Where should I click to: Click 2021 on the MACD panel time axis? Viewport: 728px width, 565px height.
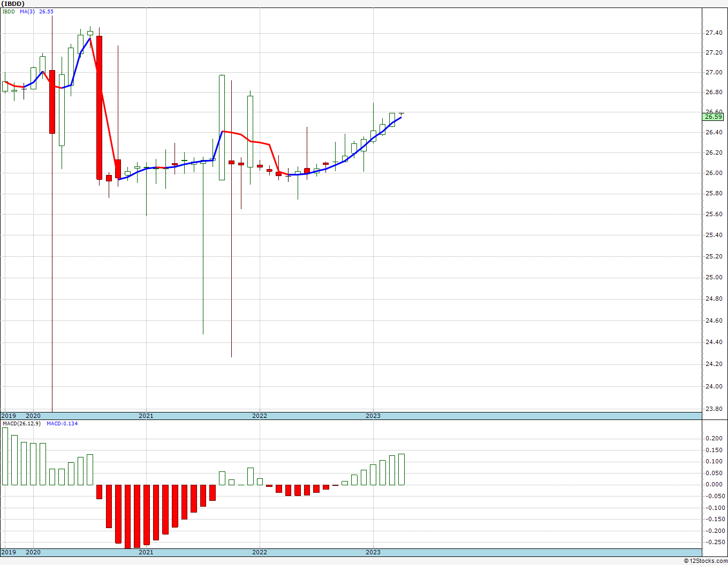tap(146, 552)
